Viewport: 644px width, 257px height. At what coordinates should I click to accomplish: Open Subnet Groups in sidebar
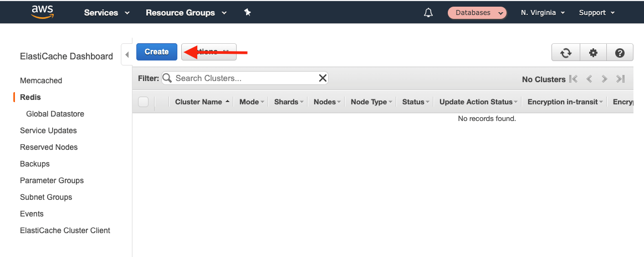(x=46, y=197)
